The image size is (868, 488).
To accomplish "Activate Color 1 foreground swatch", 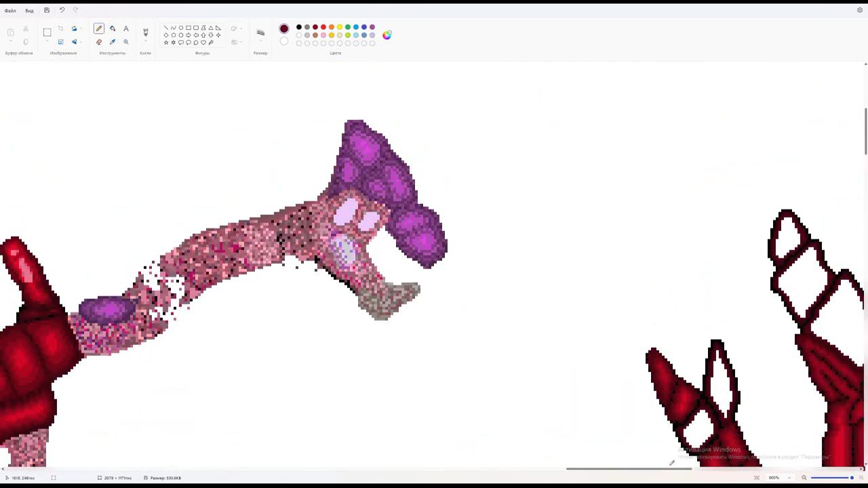I will pos(284,28).
